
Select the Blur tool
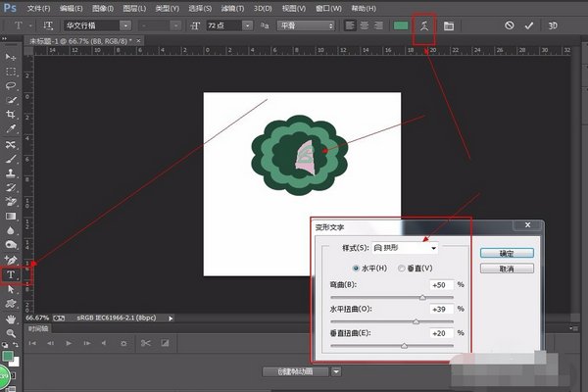pos(11,230)
